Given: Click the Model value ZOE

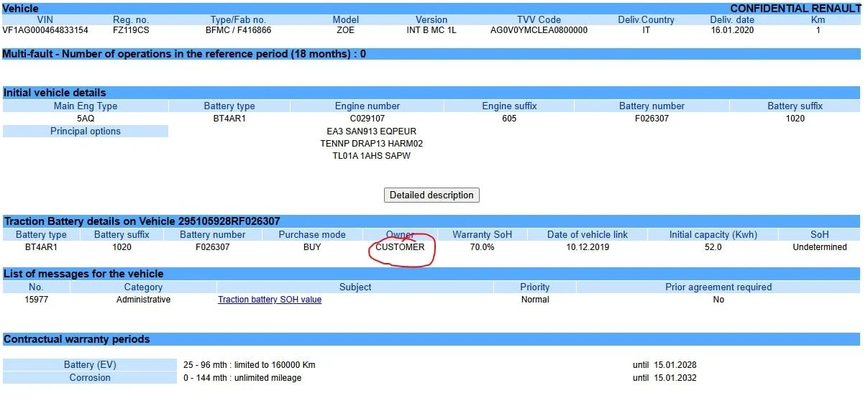Looking at the screenshot, I should click(345, 30).
